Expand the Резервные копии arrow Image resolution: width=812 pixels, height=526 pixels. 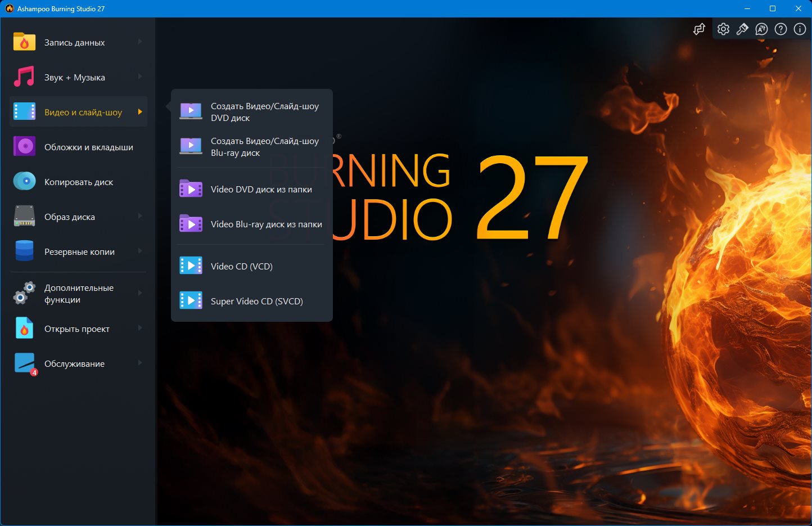click(x=140, y=251)
